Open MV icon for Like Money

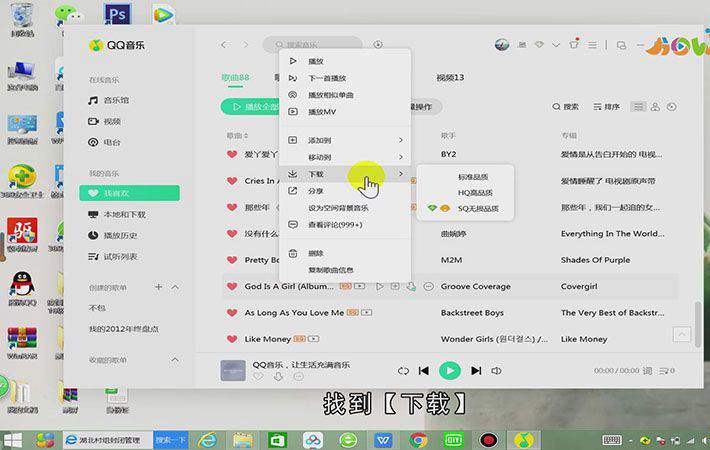click(313, 339)
